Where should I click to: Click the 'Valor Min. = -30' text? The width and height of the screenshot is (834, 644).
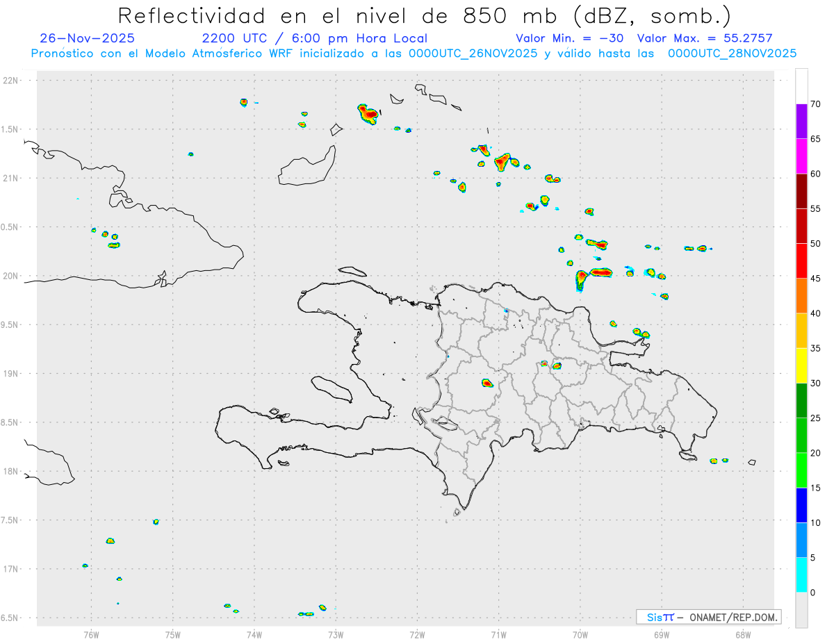[x=570, y=38]
